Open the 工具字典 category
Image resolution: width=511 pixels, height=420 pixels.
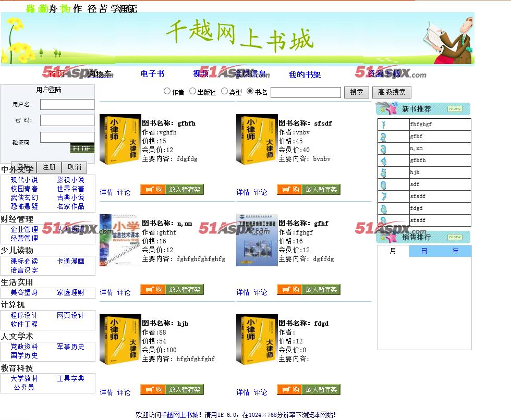(x=70, y=378)
